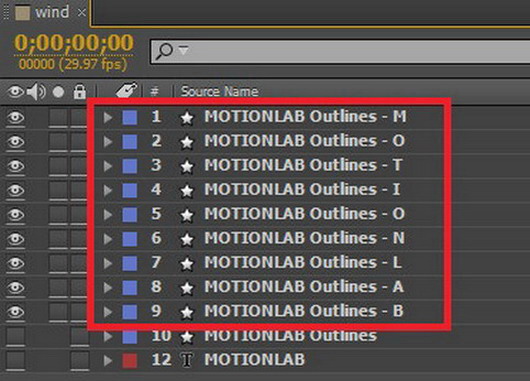Click the Lock padlock column header icon

click(80, 92)
